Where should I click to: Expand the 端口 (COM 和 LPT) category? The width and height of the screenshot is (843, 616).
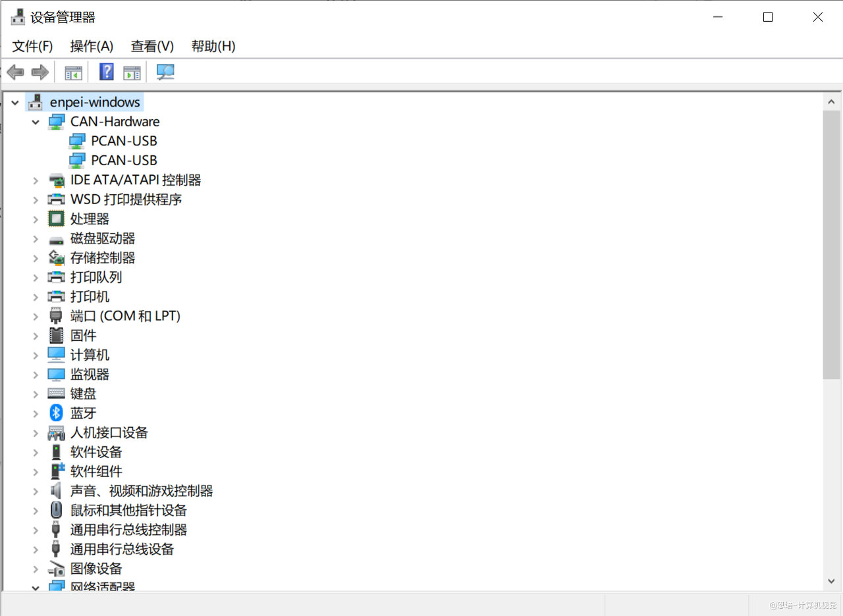click(x=36, y=317)
